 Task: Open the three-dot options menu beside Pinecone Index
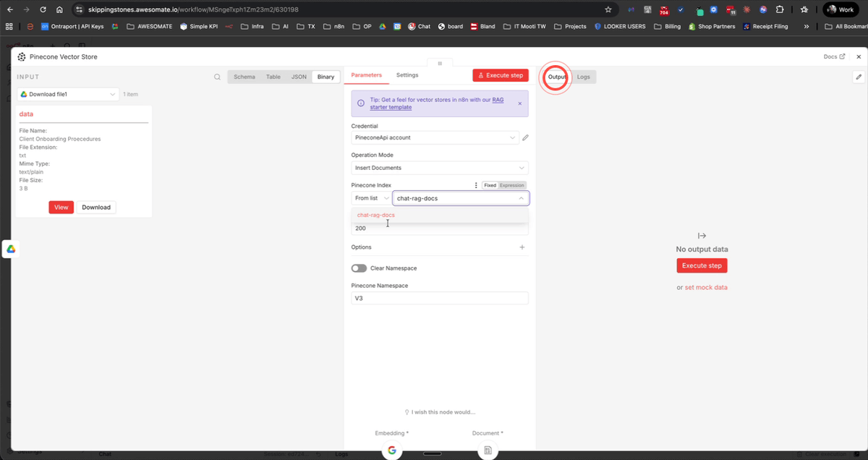(476, 185)
